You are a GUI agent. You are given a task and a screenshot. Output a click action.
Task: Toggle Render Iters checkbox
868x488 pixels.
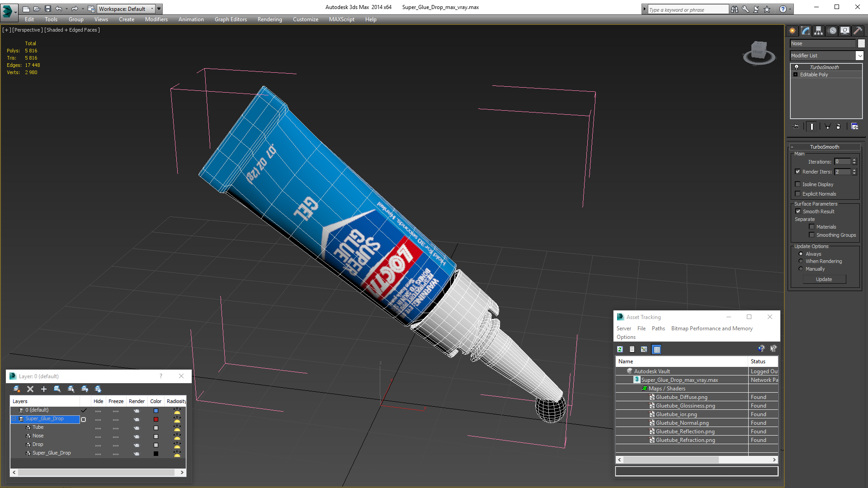(798, 172)
